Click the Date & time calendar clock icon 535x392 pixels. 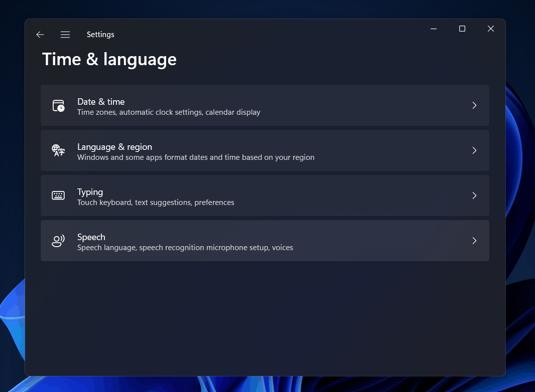click(58, 106)
